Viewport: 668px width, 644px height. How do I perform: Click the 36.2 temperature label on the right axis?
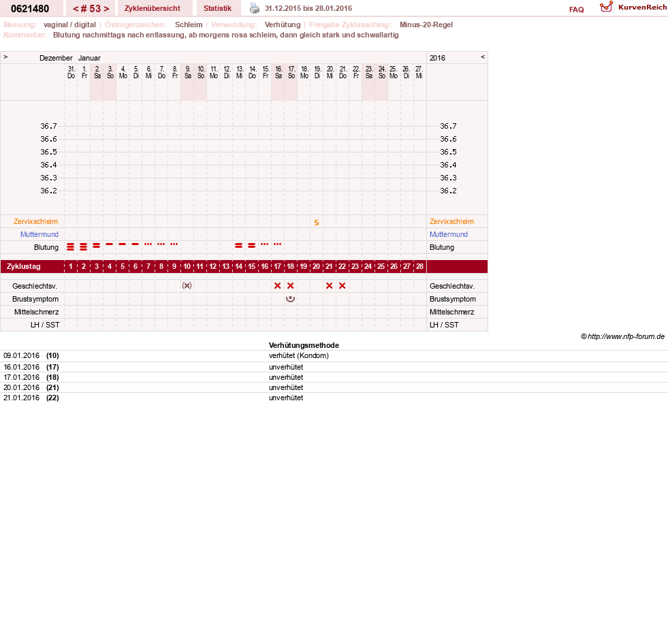(x=448, y=191)
